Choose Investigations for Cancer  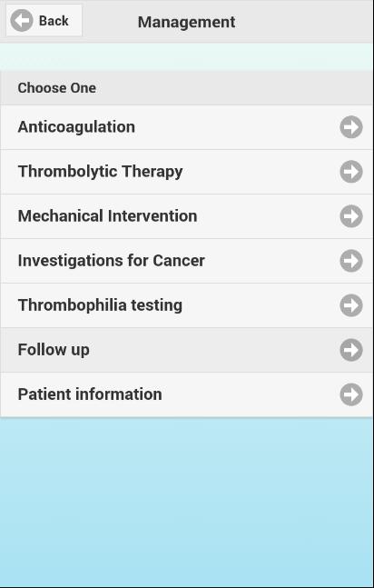pyautogui.click(x=187, y=261)
